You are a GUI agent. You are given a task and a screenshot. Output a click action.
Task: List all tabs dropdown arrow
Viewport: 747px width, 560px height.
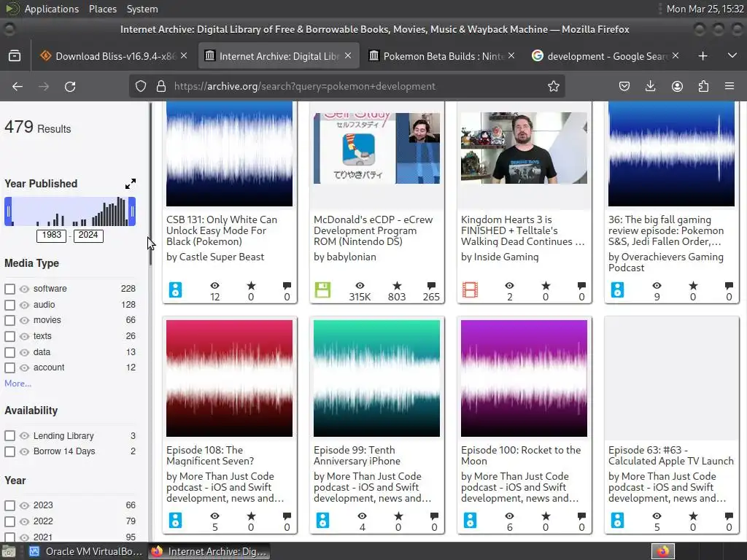click(732, 55)
